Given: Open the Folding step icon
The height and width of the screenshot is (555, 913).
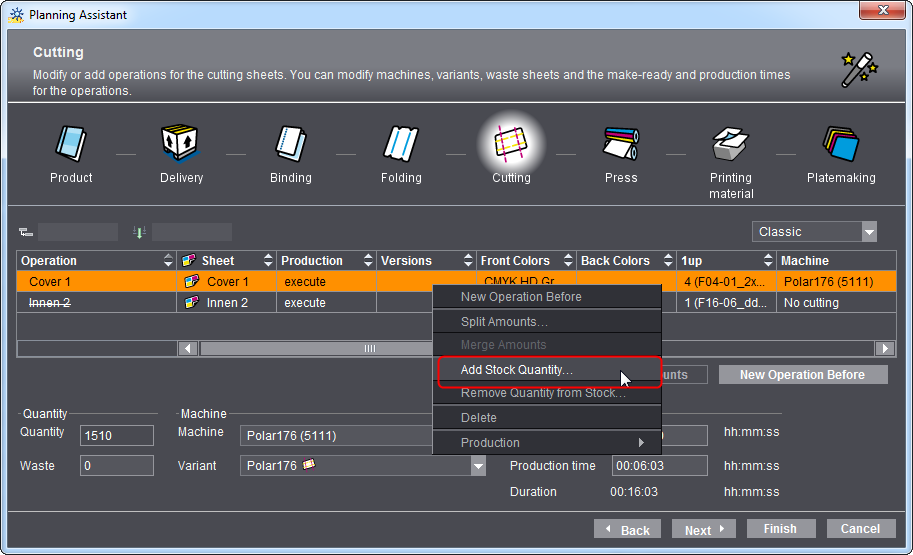Looking at the screenshot, I should (x=401, y=146).
